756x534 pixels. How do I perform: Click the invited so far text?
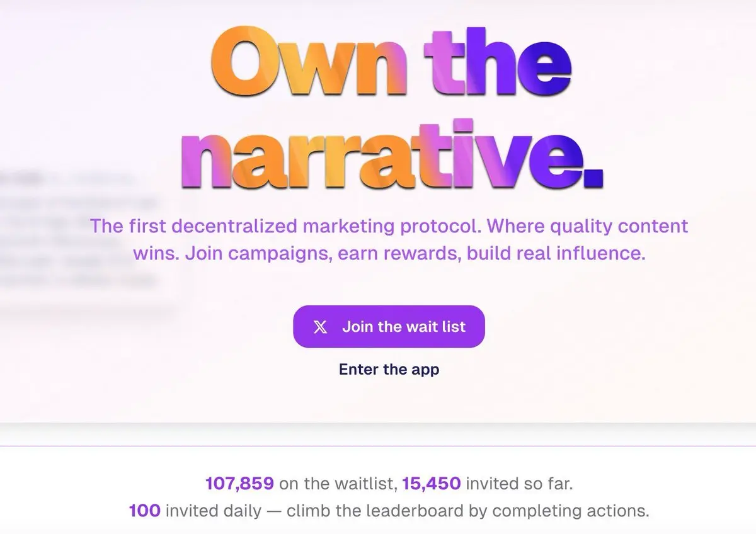click(519, 484)
